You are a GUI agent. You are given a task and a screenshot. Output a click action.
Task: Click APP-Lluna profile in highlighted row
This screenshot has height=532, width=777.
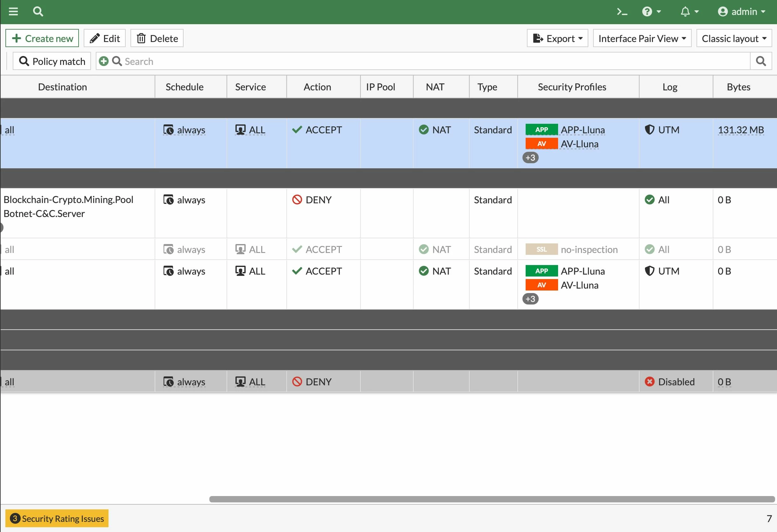point(583,130)
